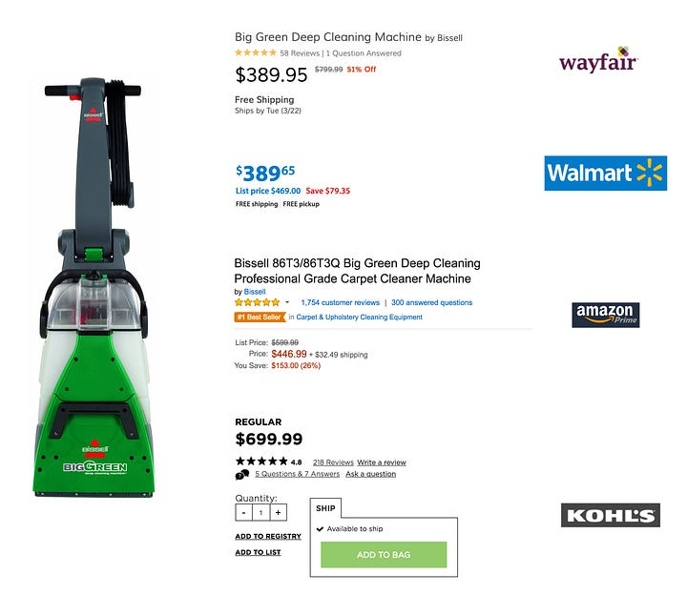
Task: Click the Kohl's logo
Action: point(611,515)
